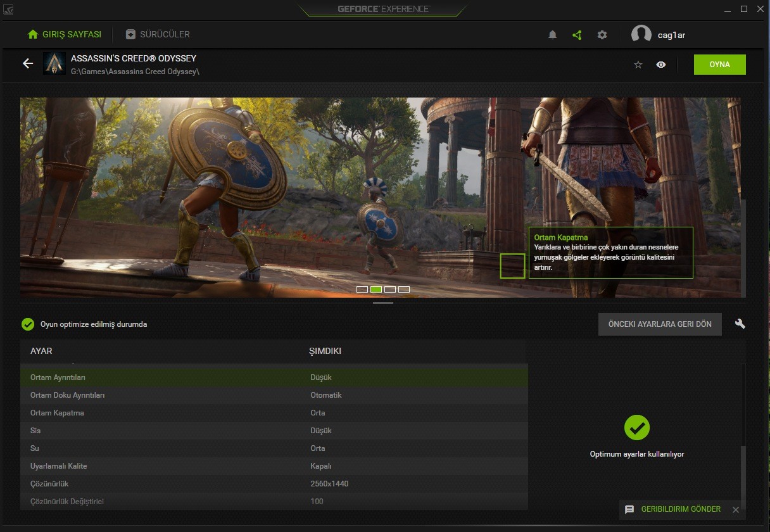Image resolution: width=770 pixels, height=532 pixels.
Task: Click 'Optimum ayarlar kullanılıyor' text
Action: pos(637,454)
